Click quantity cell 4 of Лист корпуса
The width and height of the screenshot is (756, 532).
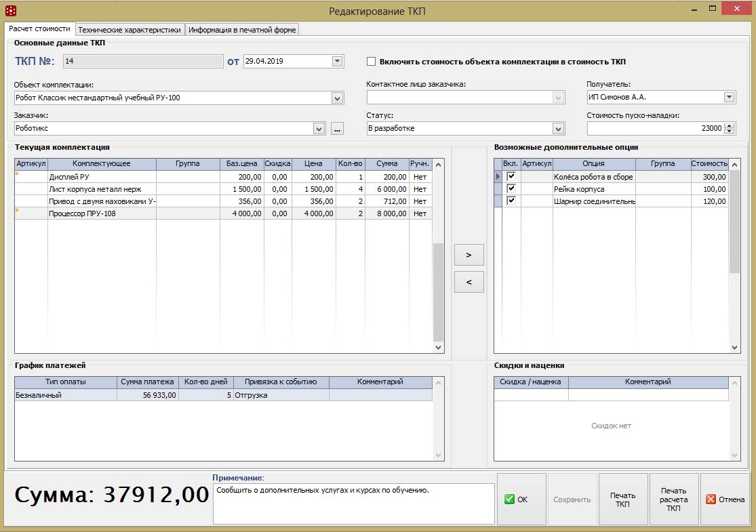(x=351, y=189)
